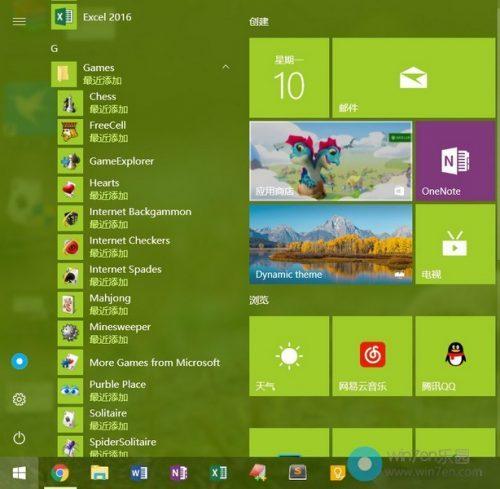
Task: Launch Internet Spades icon
Action: coord(70,276)
